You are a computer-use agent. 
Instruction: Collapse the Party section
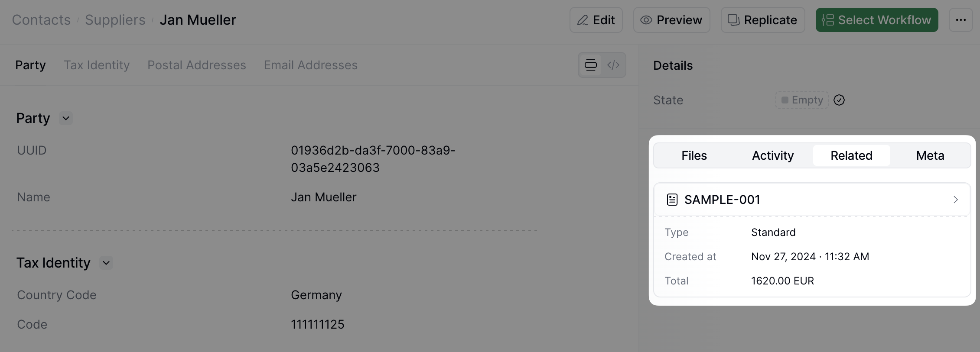coord(65,118)
